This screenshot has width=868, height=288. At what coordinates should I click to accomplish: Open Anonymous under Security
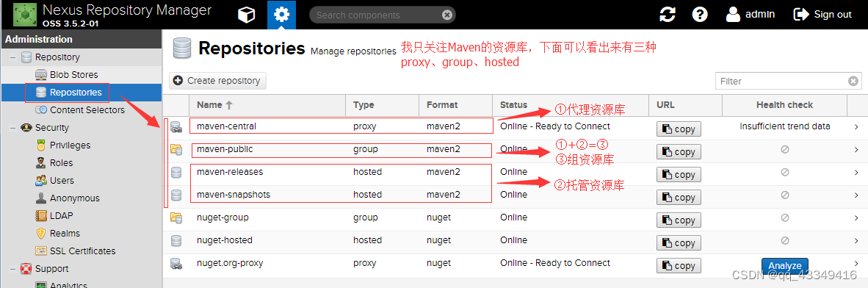pos(75,198)
